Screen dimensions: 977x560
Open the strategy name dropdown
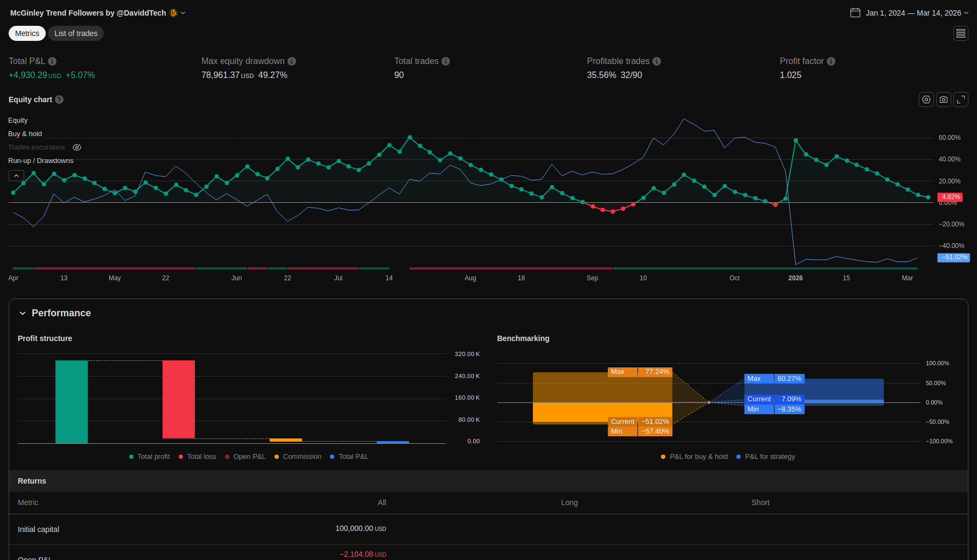(183, 13)
